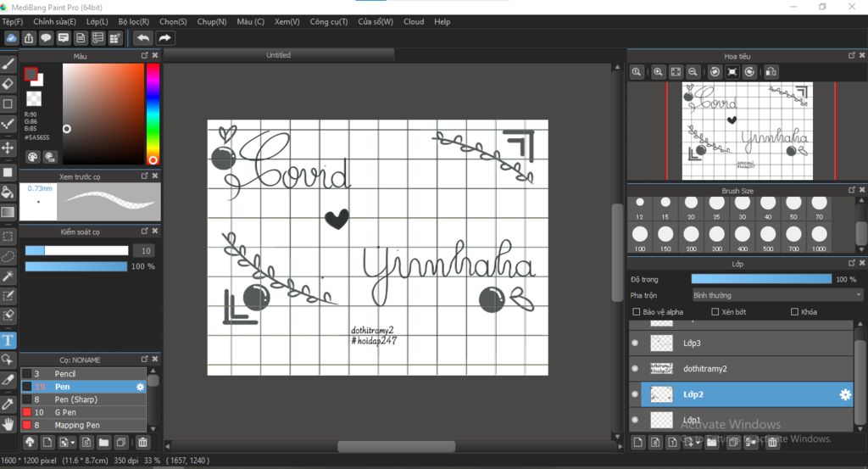Undock the Kiểm soát cọ panel
868x469 pixels.
[144, 231]
